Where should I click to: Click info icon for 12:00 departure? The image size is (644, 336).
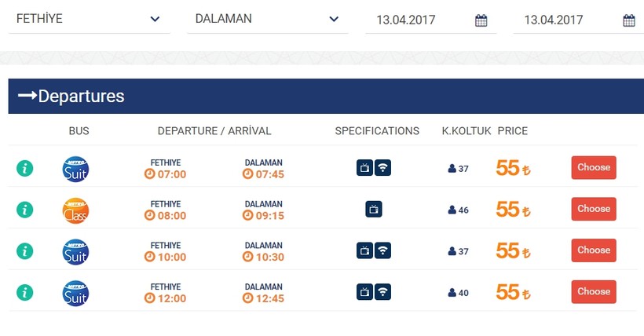(x=25, y=293)
